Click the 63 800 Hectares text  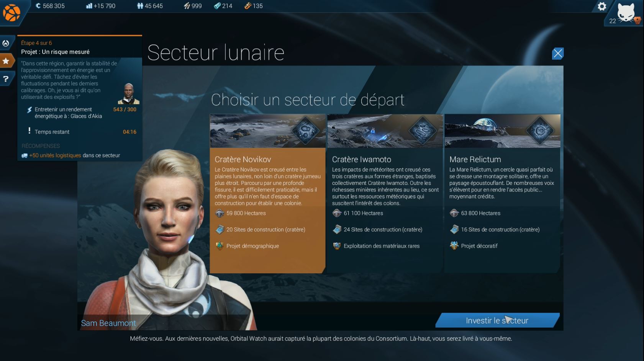(481, 213)
